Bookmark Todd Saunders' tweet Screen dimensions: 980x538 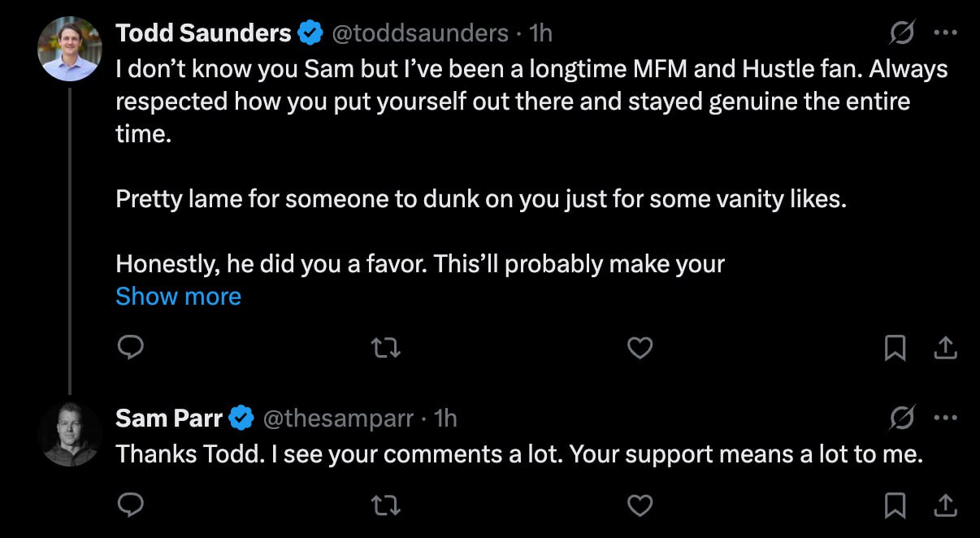point(895,348)
